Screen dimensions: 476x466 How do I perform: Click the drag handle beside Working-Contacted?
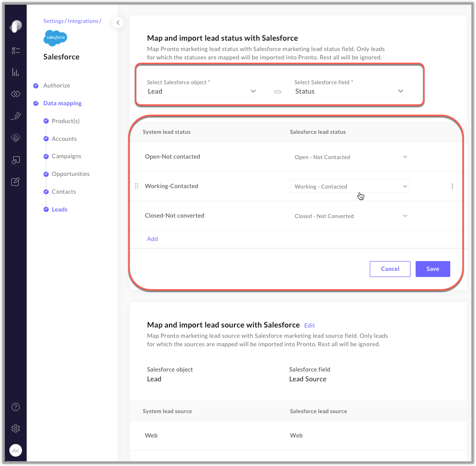click(136, 186)
